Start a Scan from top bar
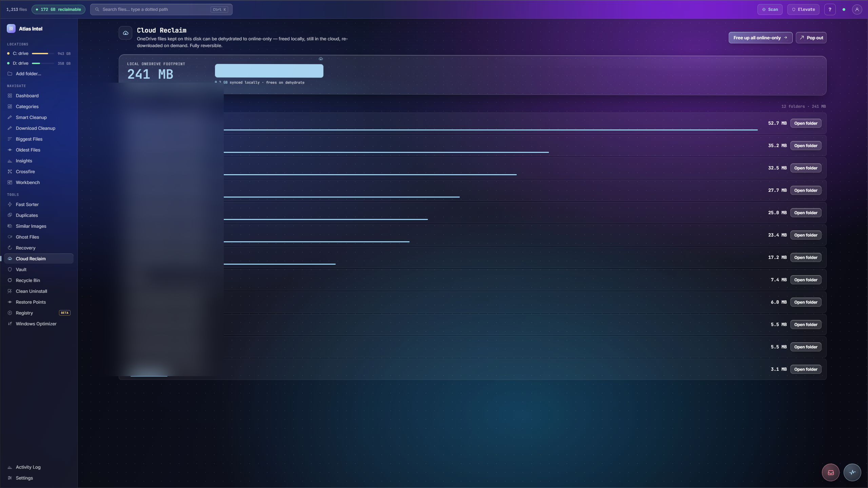 click(x=770, y=9)
